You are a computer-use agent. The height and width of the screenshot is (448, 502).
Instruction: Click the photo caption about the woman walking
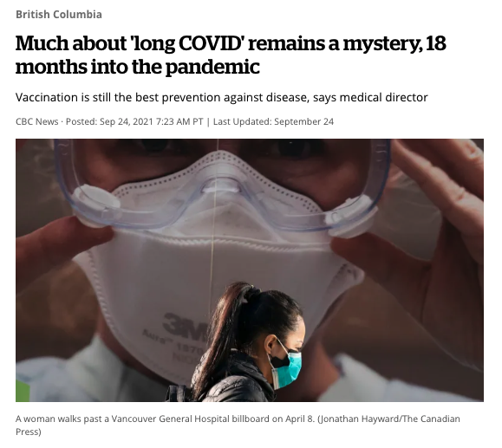coord(238,425)
